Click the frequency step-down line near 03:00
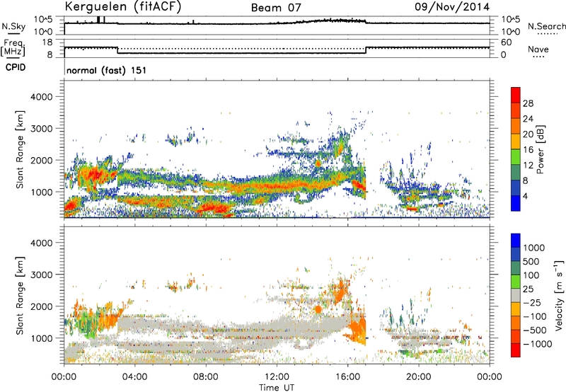The width and height of the screenshot is (566, 392). coord(117,50)
